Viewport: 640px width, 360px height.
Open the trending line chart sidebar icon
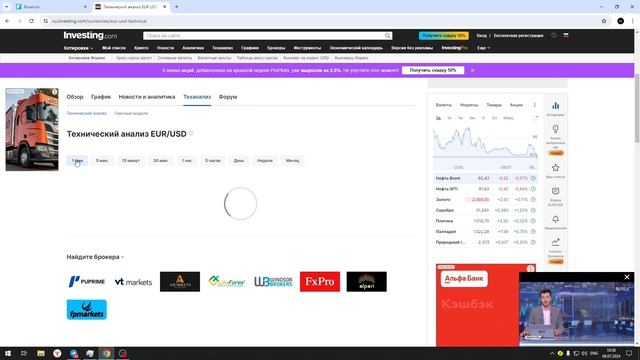pyautogui.click(x=556, y=242)
